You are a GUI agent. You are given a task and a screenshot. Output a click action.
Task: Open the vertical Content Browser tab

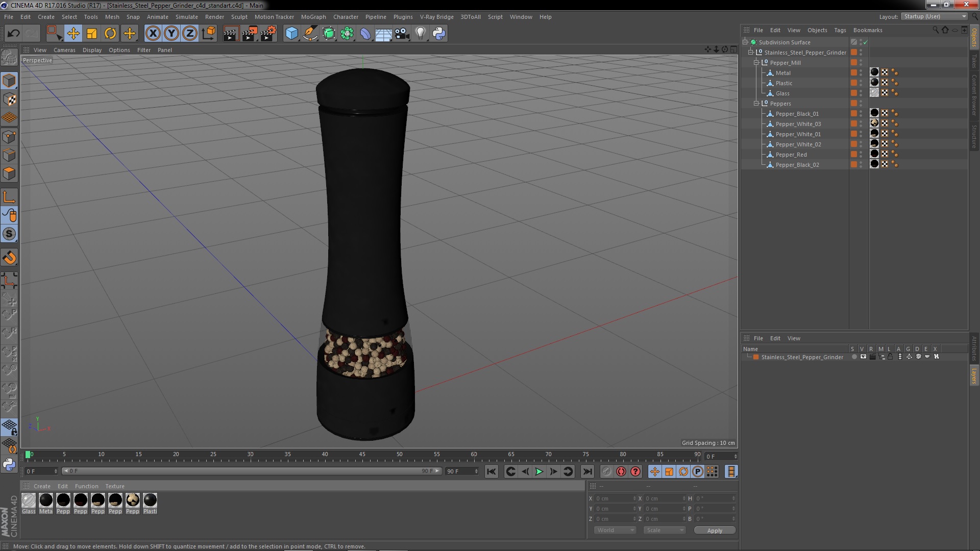coord(974,95)
